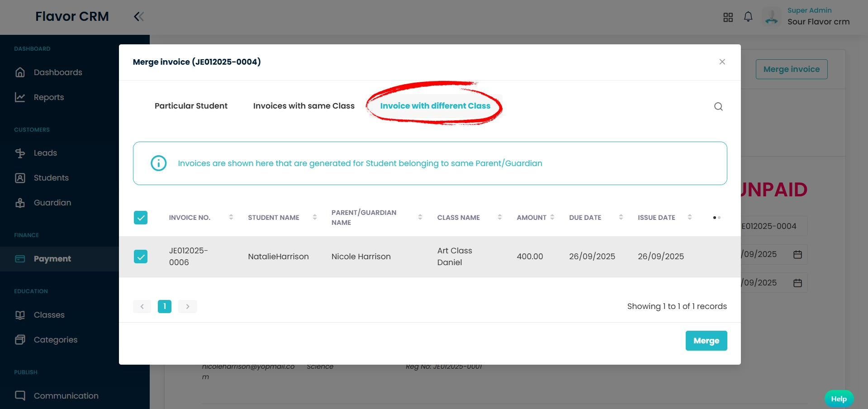Sort table by Amount column
This screenshot has width=868, height=409.
pyautogui.click(x=552, y=218)
